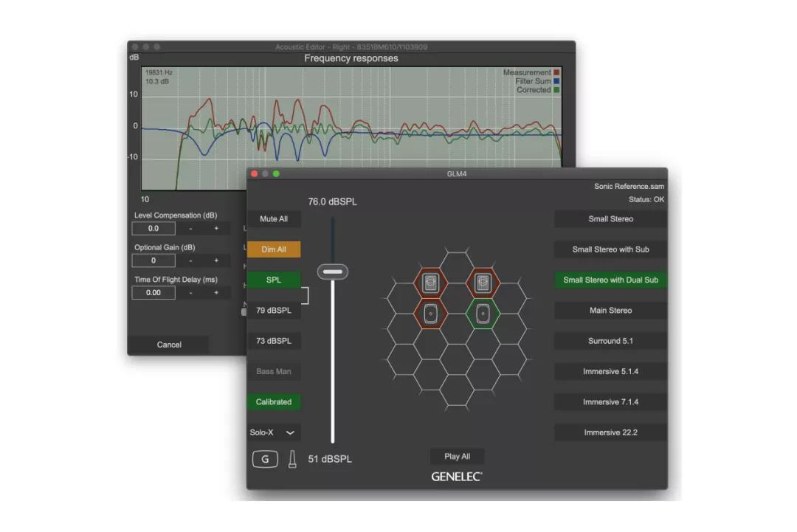Screen dimensions: 797x532
Task: Select the Main Stereo group
Action: [x=610, y=311]
